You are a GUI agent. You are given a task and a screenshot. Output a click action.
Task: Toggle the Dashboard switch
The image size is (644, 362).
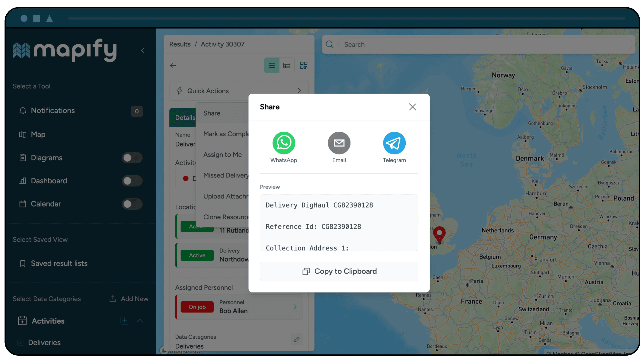pyautogui.click(x=132, y=181)
